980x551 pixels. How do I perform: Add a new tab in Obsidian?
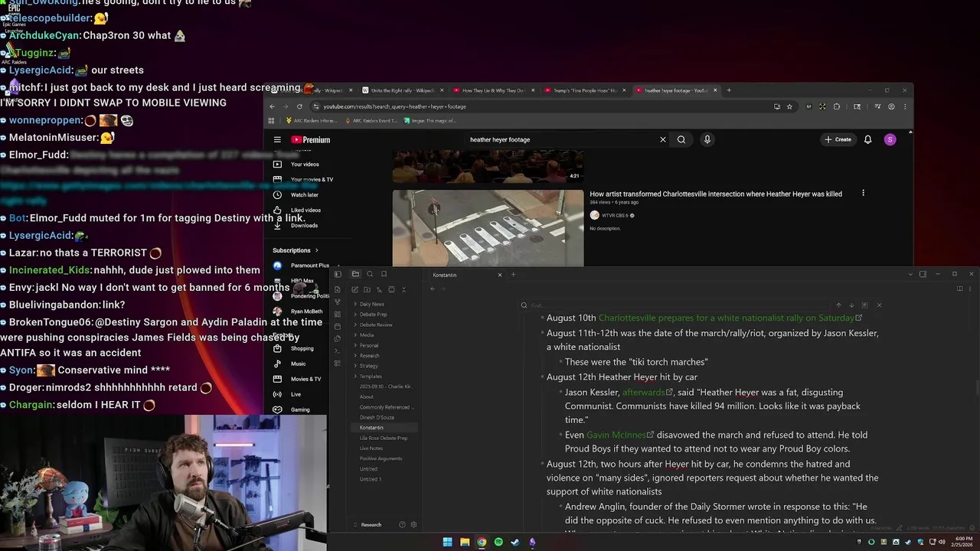coord(514,275)
